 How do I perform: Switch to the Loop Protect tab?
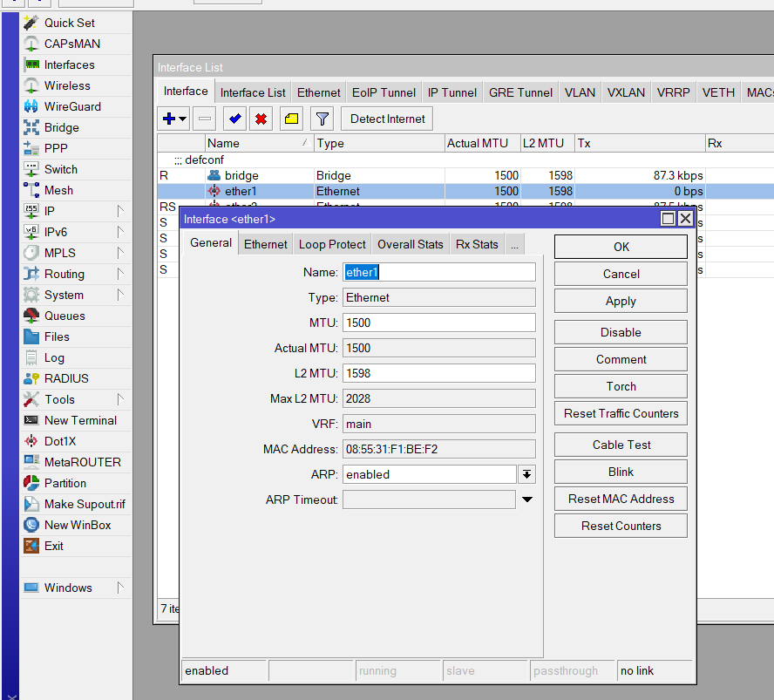[x=332, y=244]
